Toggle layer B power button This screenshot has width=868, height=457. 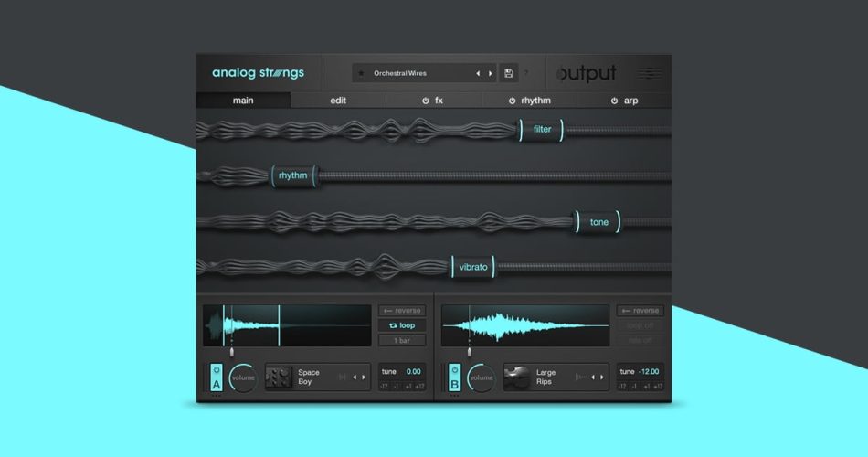[454, 371]
